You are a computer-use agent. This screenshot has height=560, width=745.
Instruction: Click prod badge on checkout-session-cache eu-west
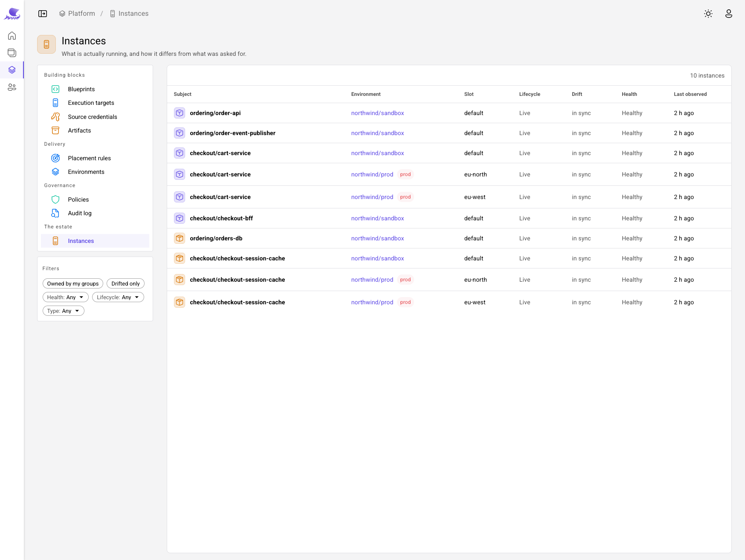coord(406,302)
